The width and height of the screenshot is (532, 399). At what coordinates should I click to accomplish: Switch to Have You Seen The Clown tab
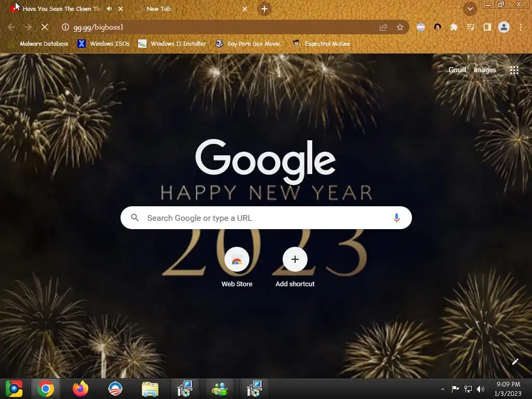pyautogui.click(x=61, y=9)
